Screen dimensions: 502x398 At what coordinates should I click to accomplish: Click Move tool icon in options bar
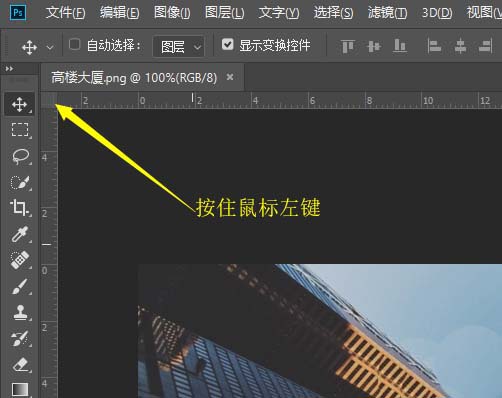[29, 47]
